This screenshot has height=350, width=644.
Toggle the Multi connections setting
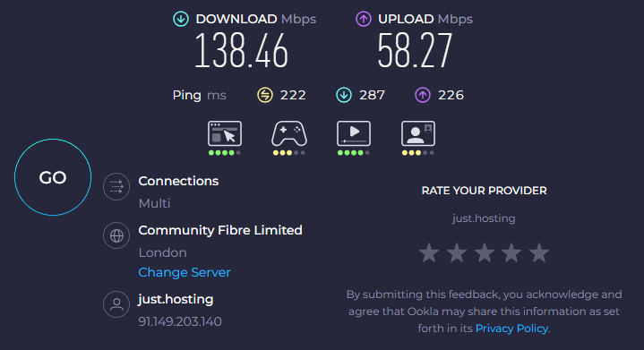pyautogui.click(x=154, y=203)
